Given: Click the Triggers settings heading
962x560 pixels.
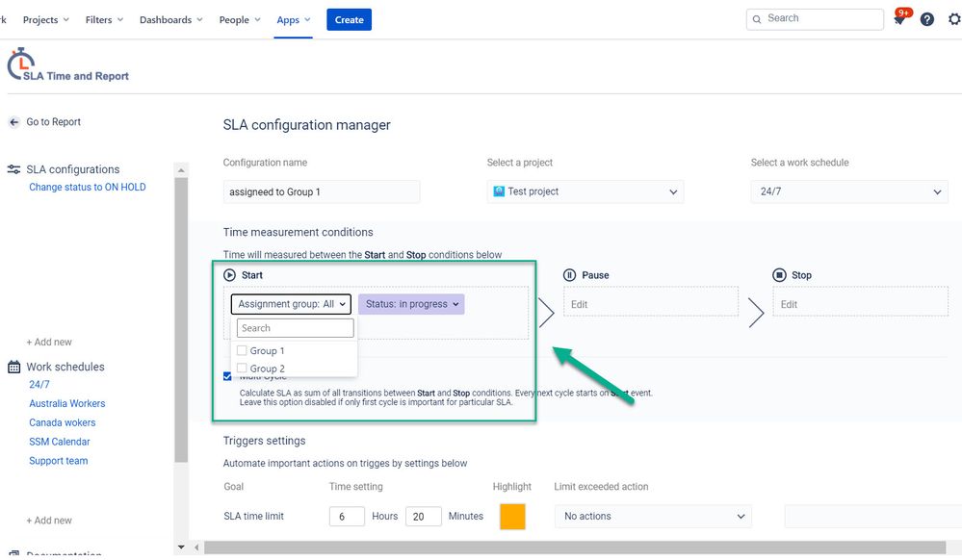Looking at the screenshot, I should point(265,441).
